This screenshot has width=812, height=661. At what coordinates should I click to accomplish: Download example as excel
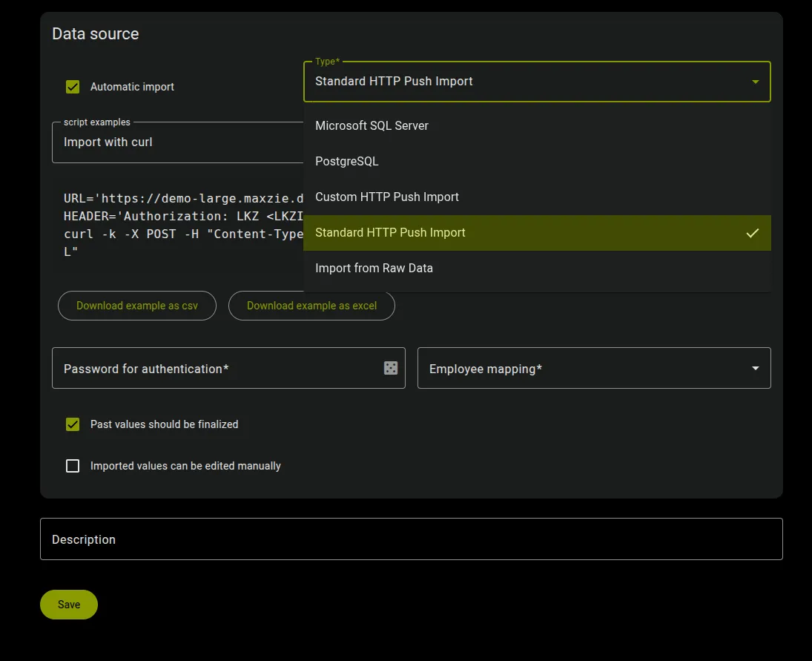click(x=311, y=305)
